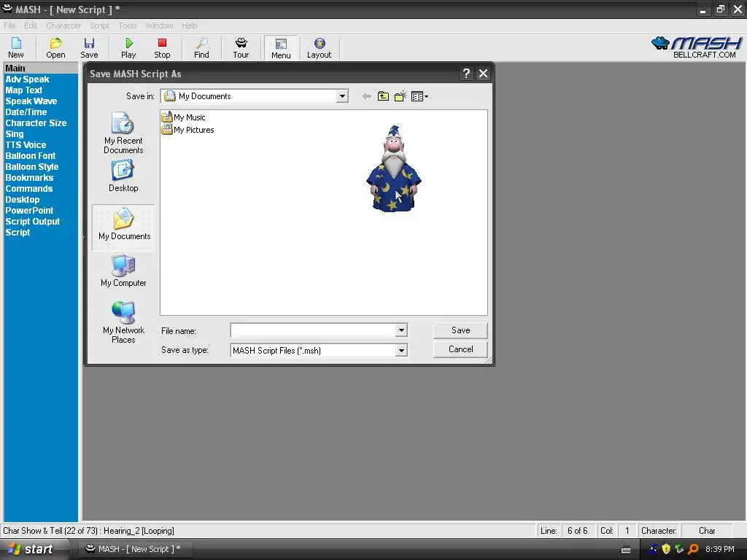The image size is (747, 560).
Task: Go back with the dialog's back arrow
Action: point(367,97)
